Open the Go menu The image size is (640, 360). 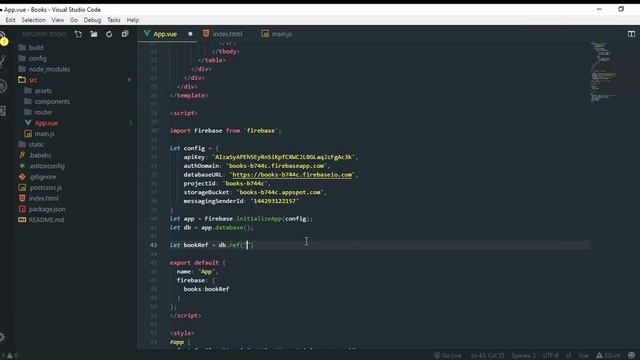(74, 20)
